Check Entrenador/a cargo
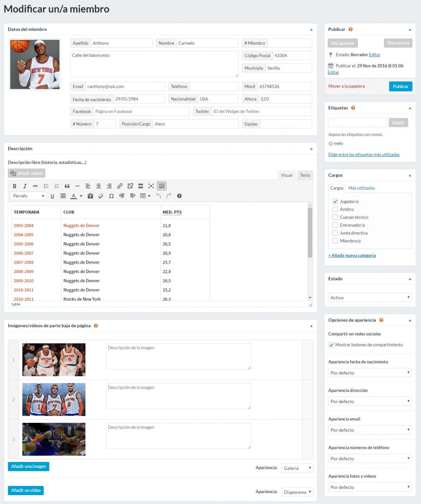This screenshot has height=504, width=421. (x=335, y=225)
